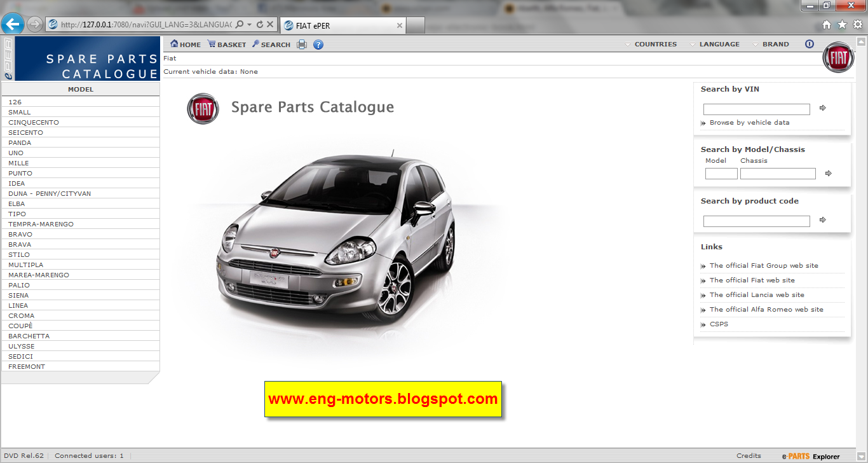The height and width of the screenshot is (463, 868).
Task: Select the 126 model
Action: click(80, 102)
